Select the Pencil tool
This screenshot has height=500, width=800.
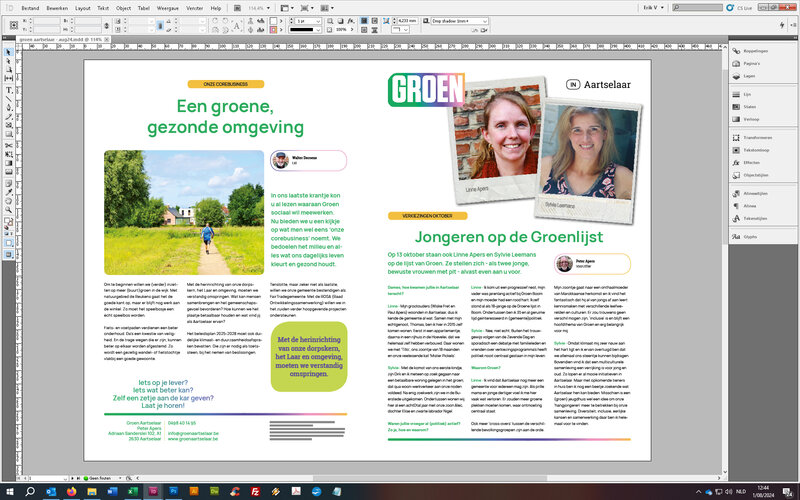(9, 116)
